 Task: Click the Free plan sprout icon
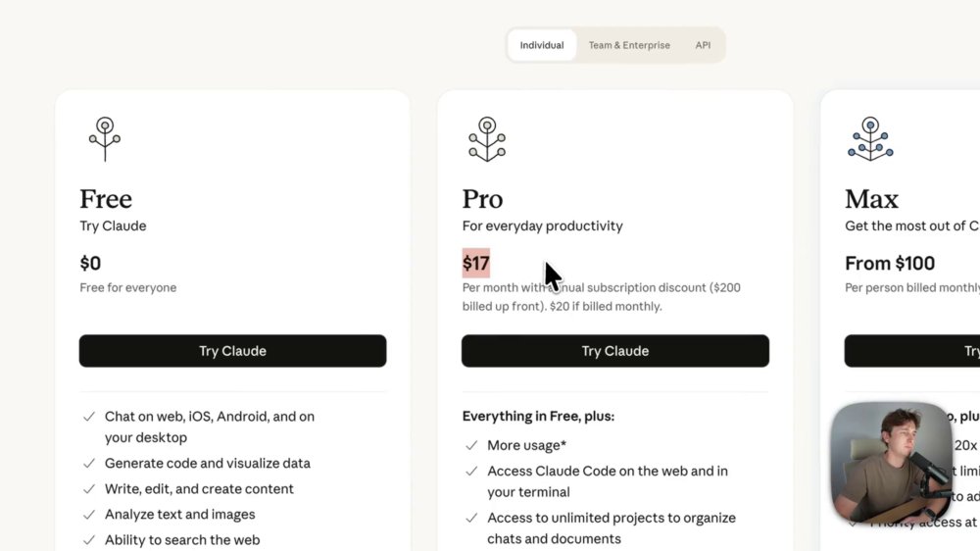[x=105, y=139]
